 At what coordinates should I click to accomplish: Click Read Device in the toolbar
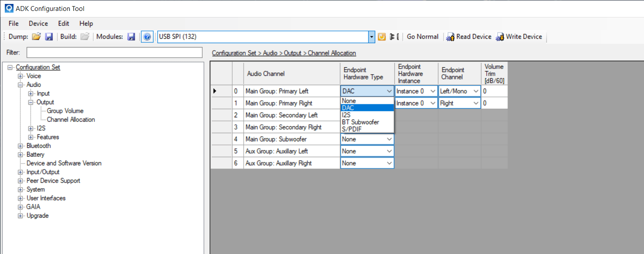pyautogui.click(x=469, y=37)
